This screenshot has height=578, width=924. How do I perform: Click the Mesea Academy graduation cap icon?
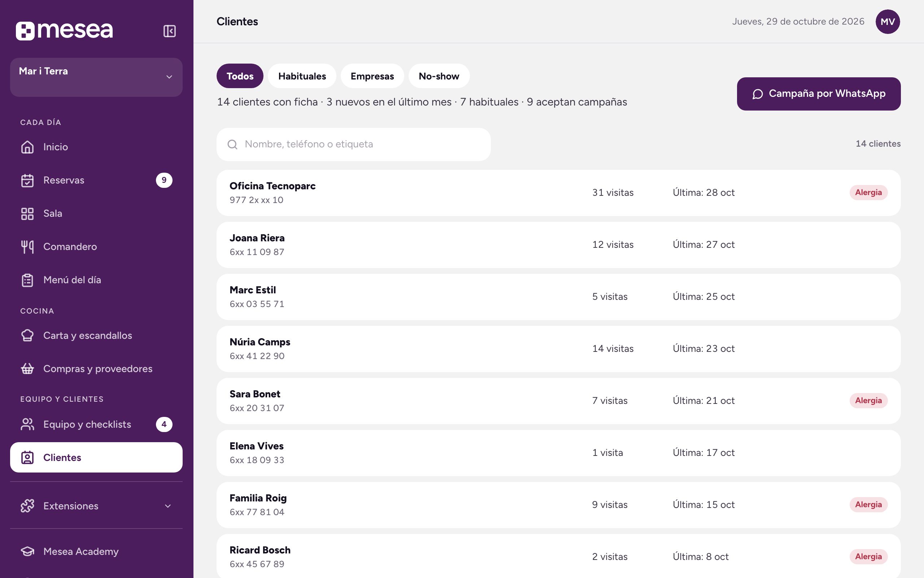(x=27, y=551)
